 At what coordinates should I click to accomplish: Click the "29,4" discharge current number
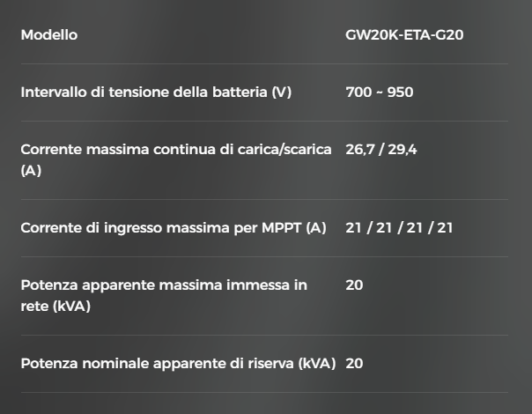403,151
